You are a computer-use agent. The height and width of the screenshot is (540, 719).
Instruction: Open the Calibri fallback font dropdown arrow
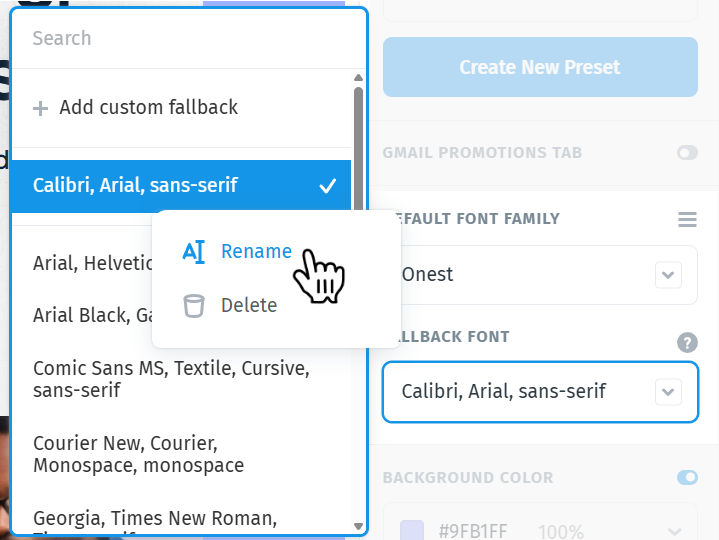(668, 392)
